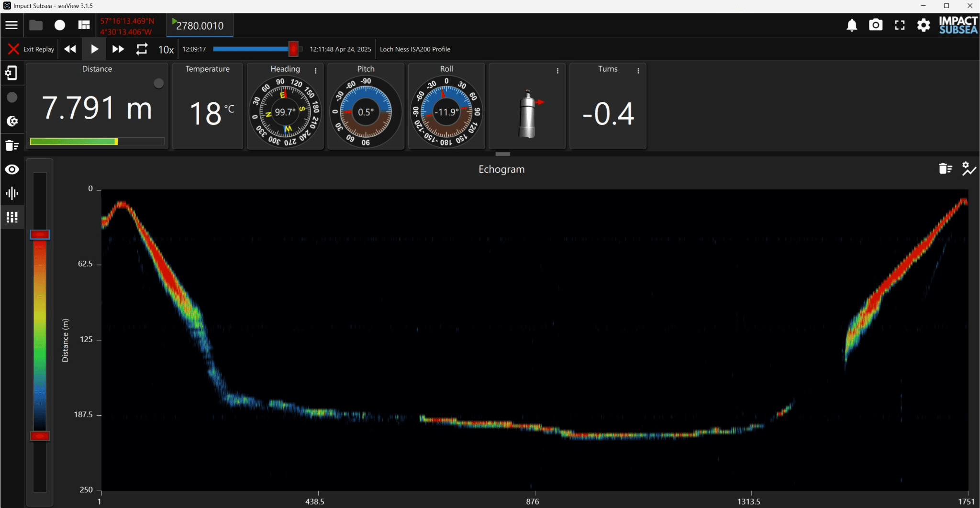Enter fullscreen mode
This screenshot has height=508, width=980.
pyautogui.click(x=900, y=25)
